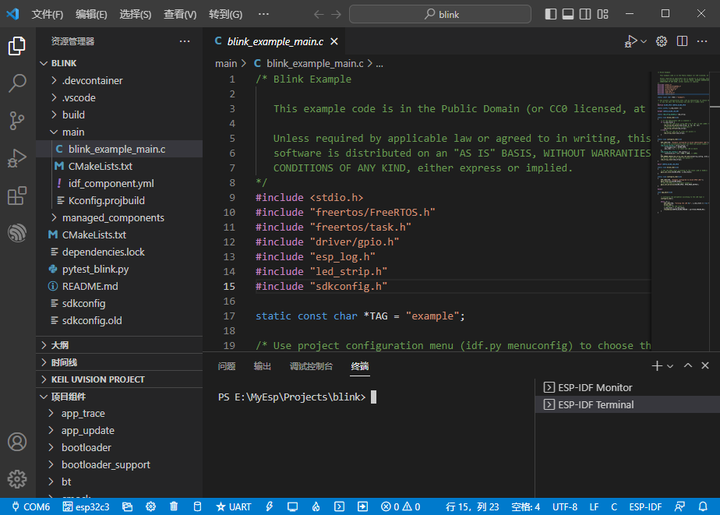Open Run and Debug view

click(x=17, y=158)
